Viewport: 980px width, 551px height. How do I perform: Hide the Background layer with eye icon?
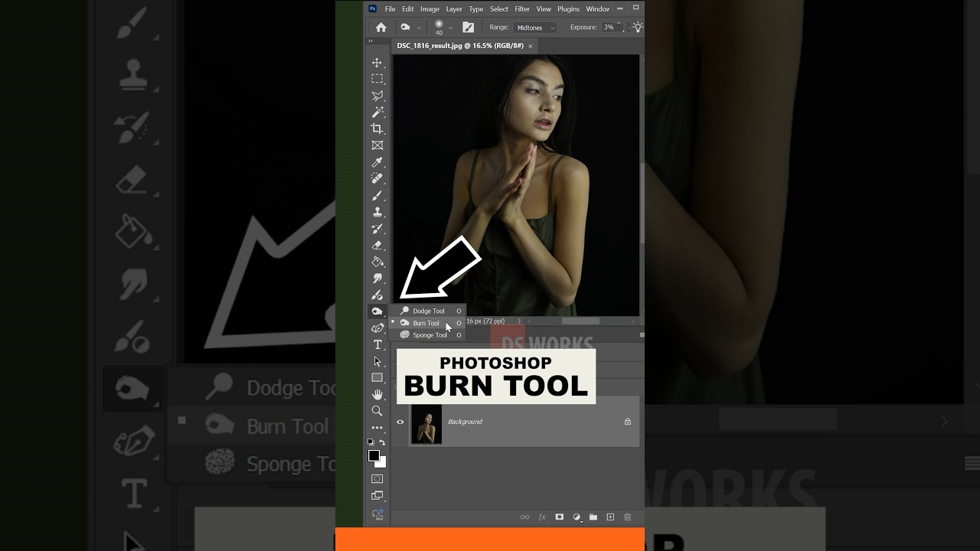(x=400, y=422)
